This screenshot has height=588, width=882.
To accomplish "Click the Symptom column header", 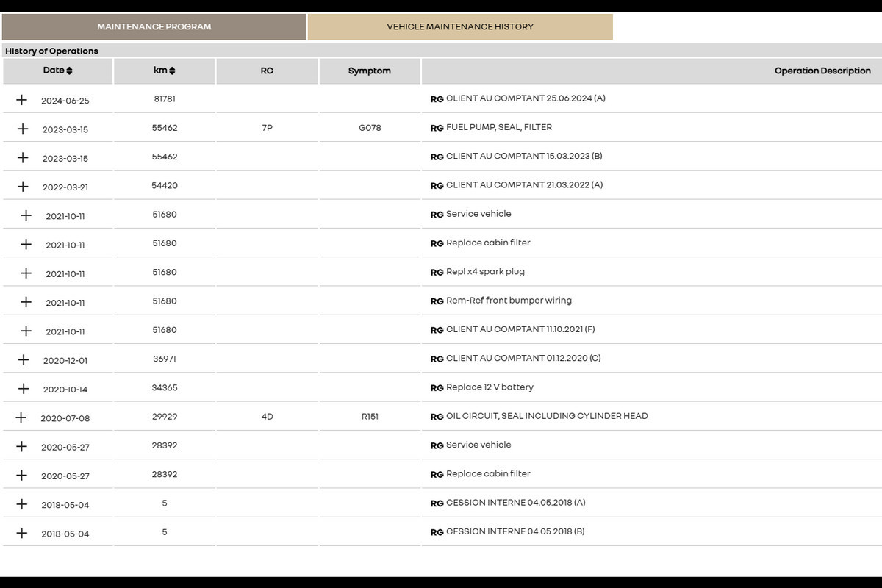I will (x=369, y=71).
